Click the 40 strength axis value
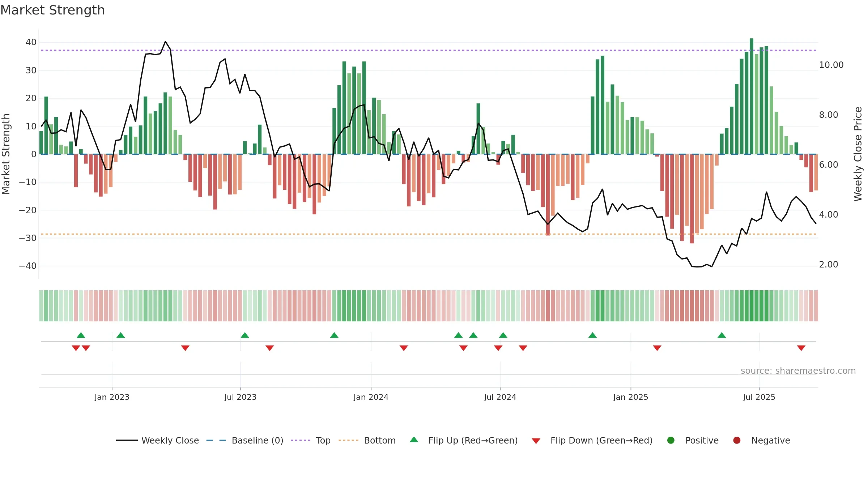The image size is (868, 488). point(31,42)
